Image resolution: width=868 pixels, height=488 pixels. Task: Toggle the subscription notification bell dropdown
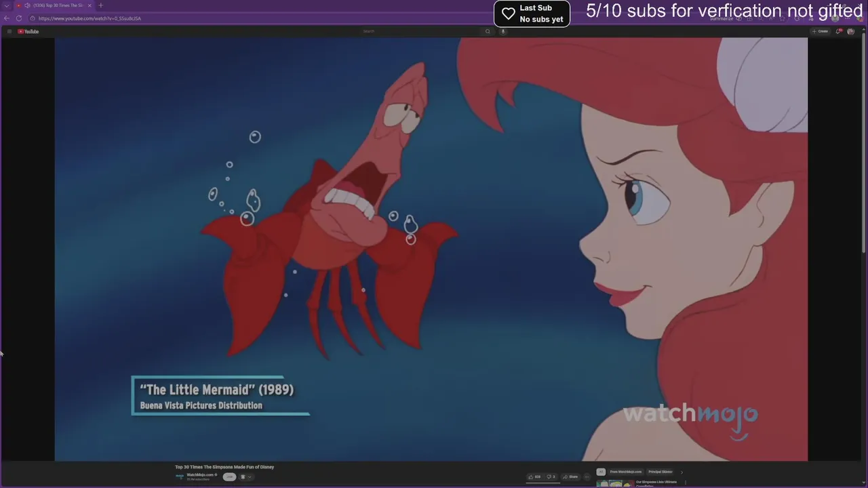coord(245,476)
